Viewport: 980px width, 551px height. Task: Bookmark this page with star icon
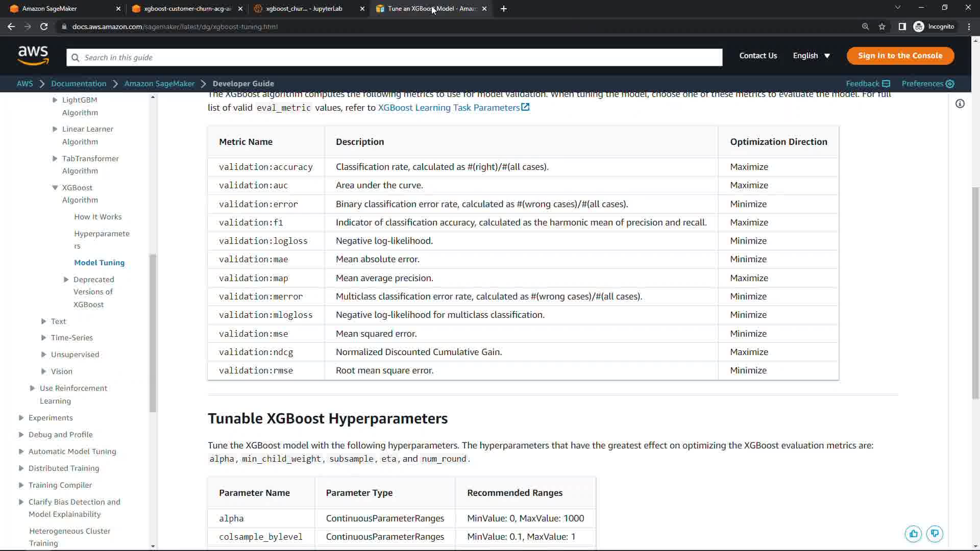(882, 27)
